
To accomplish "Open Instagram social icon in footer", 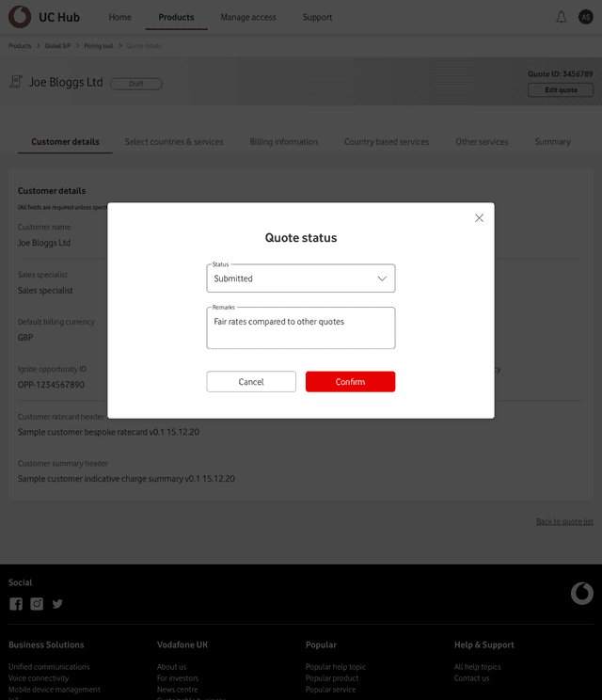I will tap(37, 604).
